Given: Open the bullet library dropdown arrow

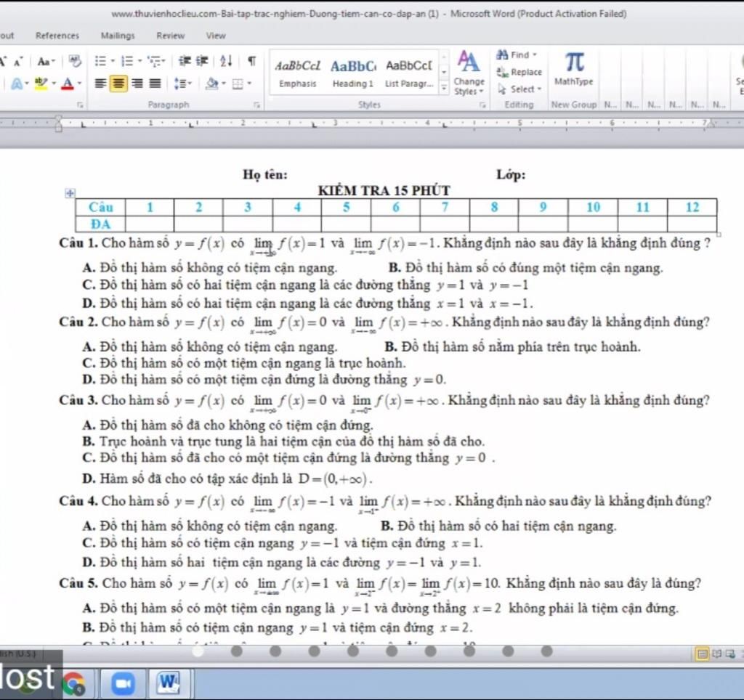Looking at the screenshot, I should point(113,61).
